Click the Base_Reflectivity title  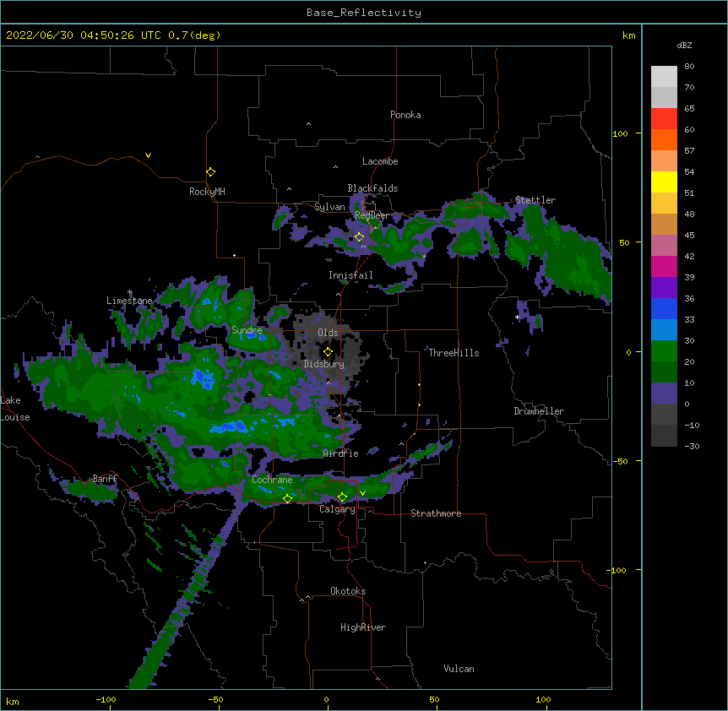point(364,13)
